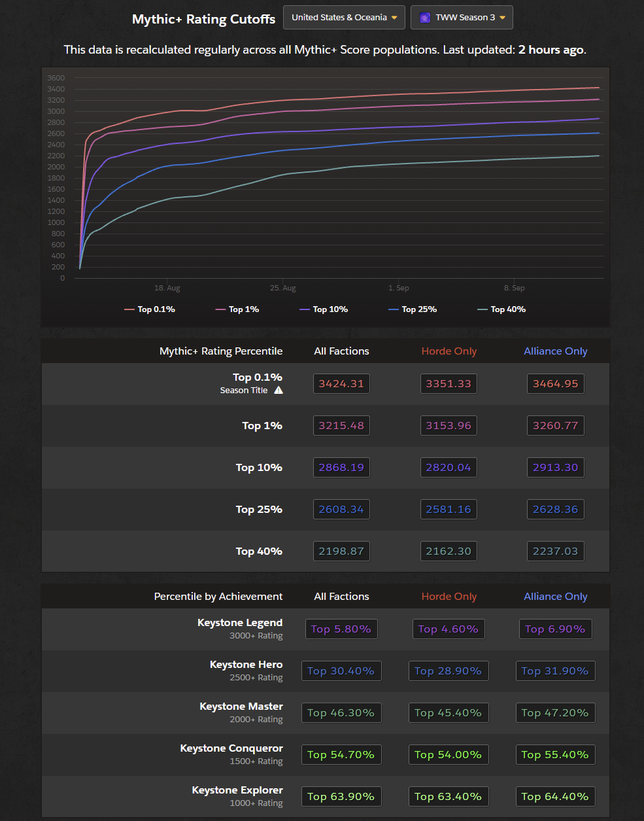Click the Percentile by Achievement header
This screenshot has width=644, height=821.
point(218,597)
